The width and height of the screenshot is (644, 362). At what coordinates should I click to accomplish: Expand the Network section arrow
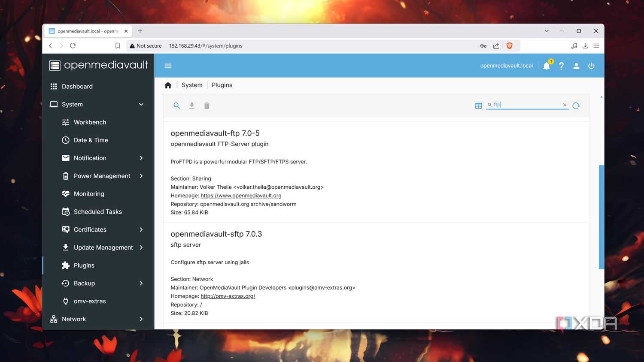[x=141, y=319]
